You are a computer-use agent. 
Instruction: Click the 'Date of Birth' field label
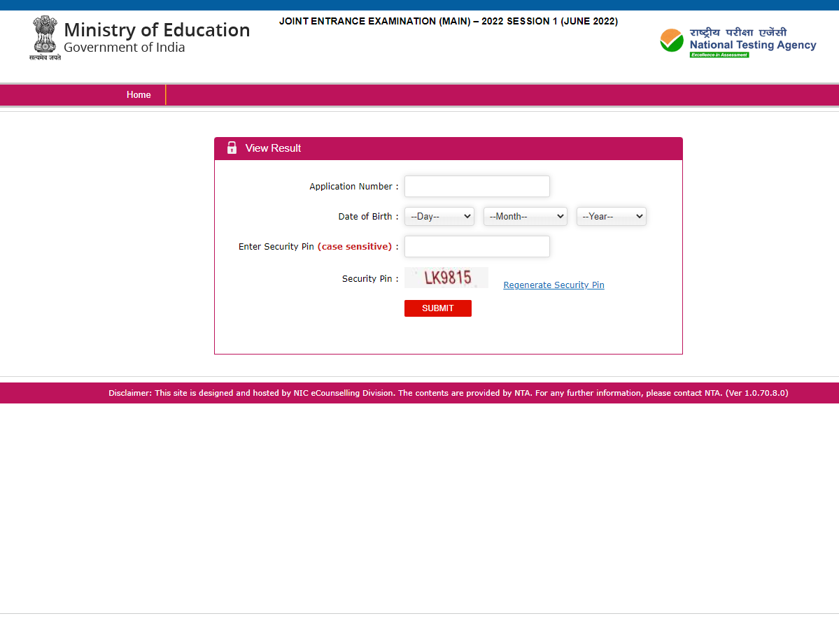[365, 217]
